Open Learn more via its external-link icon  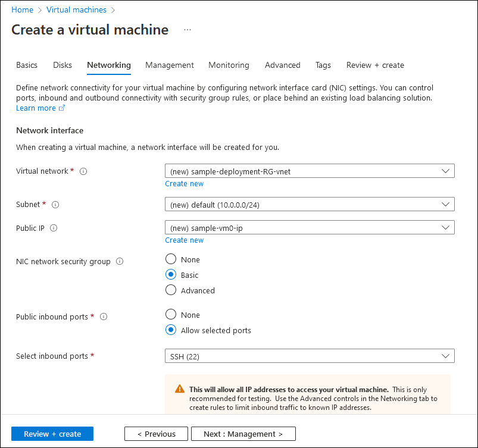tap(62, 108)
